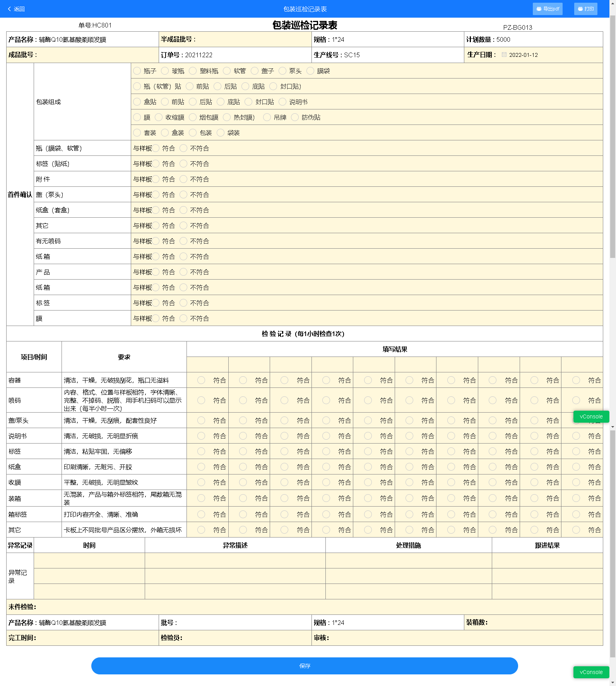
Task: Mark 有无喷码 row as 符合
Action: click(x=156, y=241)
